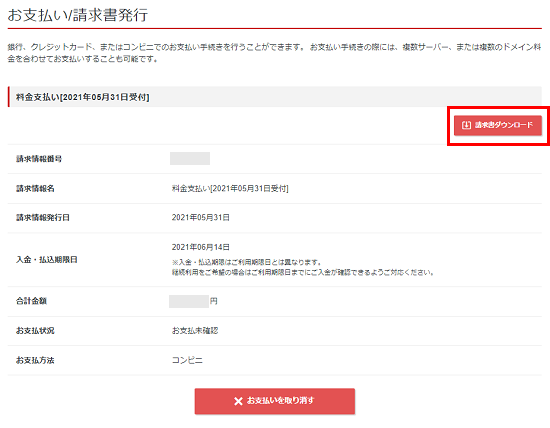Click the お支払方法 row label

click(x=35, y=360)
